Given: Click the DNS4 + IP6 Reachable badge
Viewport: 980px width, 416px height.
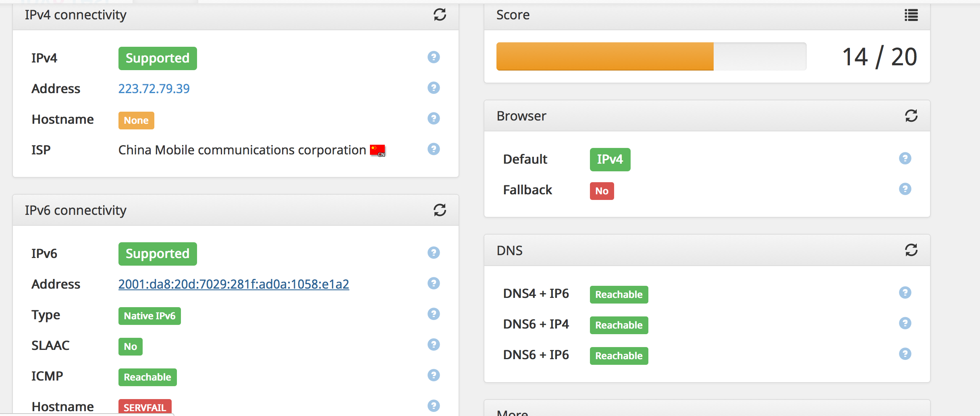Looking at the screenshot, I should pyautogui.click(x=619, y=295).
